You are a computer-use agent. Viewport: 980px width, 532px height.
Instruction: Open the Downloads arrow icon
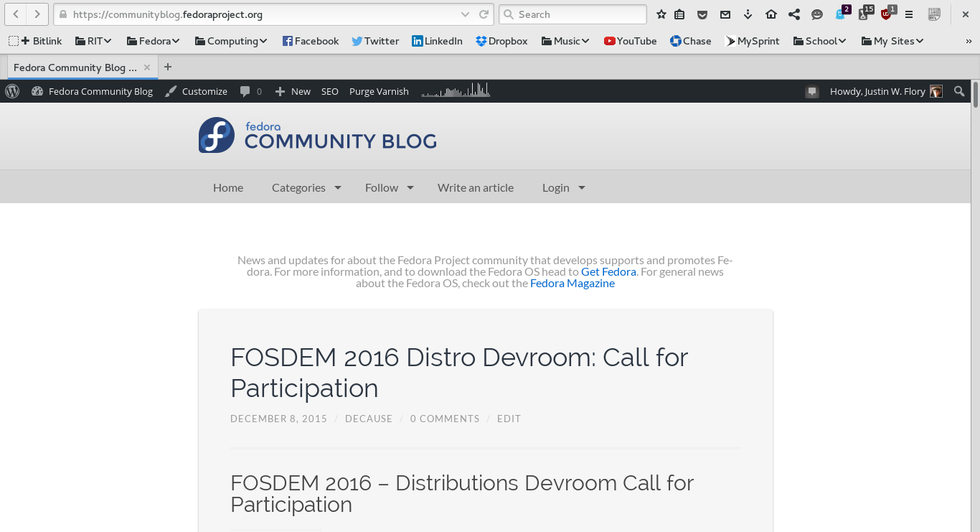[748, 14]
